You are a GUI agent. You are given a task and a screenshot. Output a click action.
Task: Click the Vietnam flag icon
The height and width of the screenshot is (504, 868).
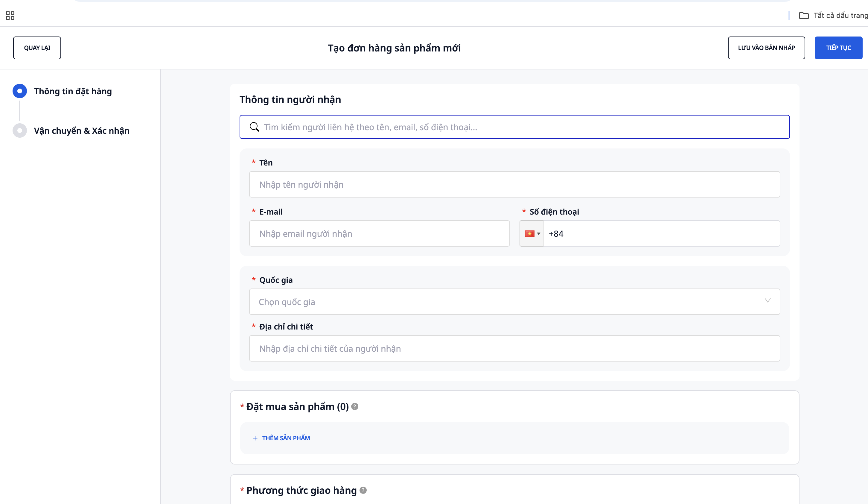[529, 234]
